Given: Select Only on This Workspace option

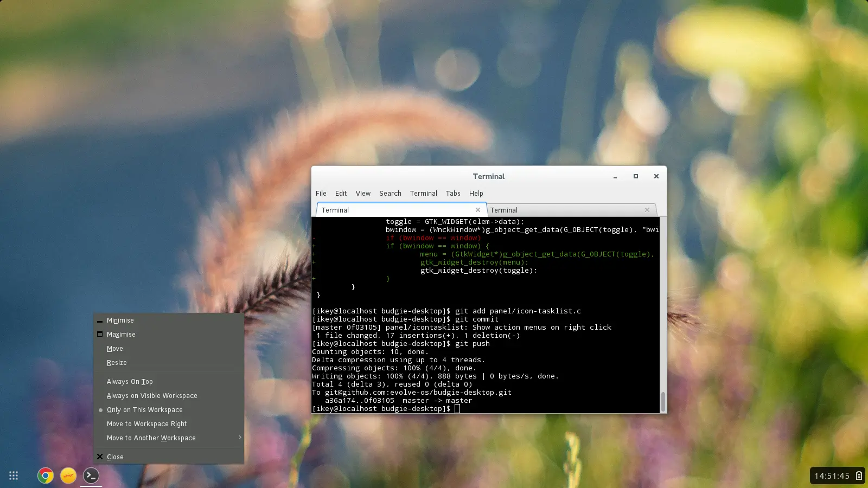Looking at the screenshot, I should [168, 410].
